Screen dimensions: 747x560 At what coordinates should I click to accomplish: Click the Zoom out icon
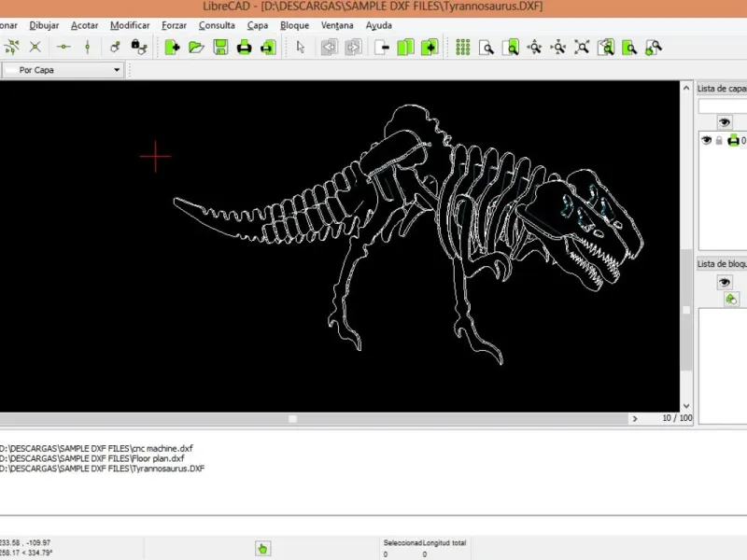pos(557,48)
